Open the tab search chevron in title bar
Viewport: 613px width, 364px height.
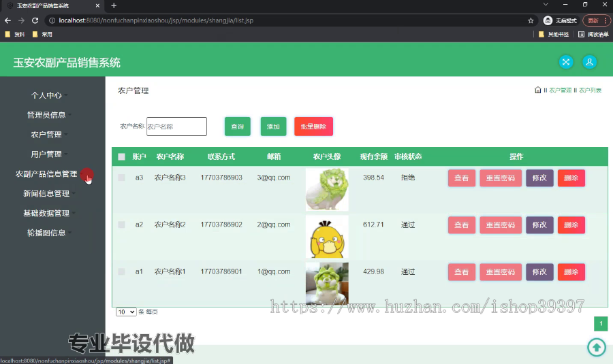546,4
